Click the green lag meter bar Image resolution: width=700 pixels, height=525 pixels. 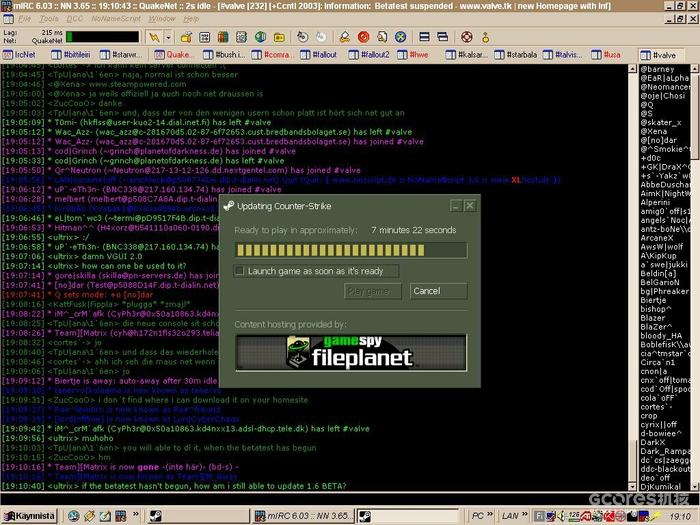point(102,37)
